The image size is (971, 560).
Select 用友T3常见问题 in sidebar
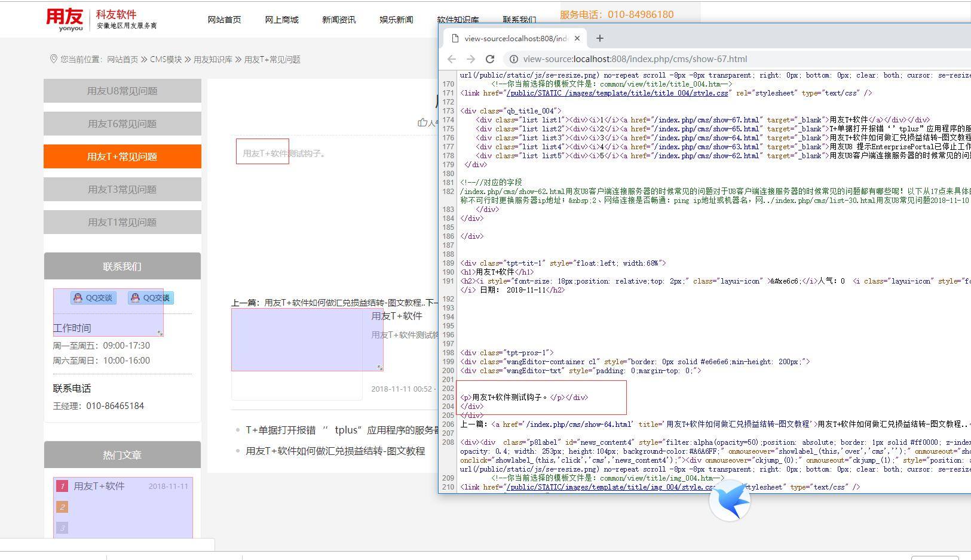[122, 189]
